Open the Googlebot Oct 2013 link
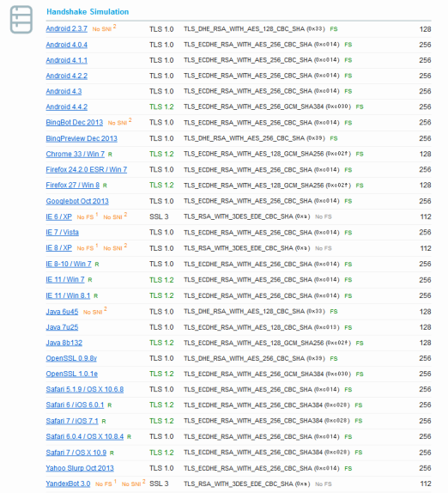 pos(77,201)
